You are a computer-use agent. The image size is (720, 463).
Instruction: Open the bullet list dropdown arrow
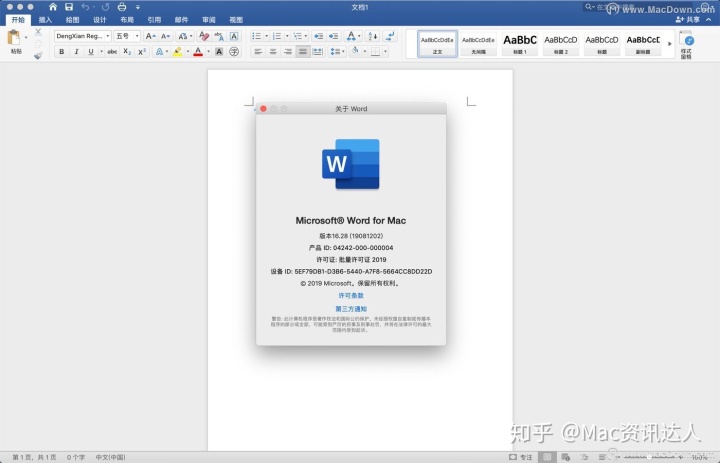coord(266,36)
